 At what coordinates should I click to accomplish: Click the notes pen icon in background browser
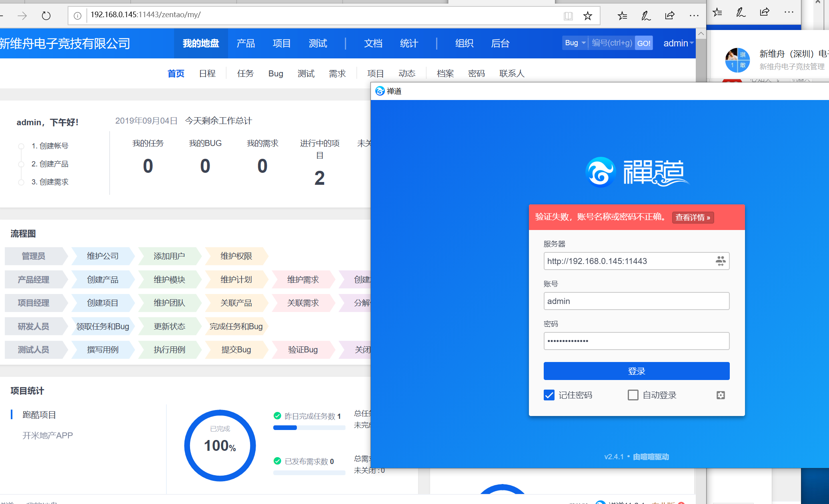coord(741,12)
